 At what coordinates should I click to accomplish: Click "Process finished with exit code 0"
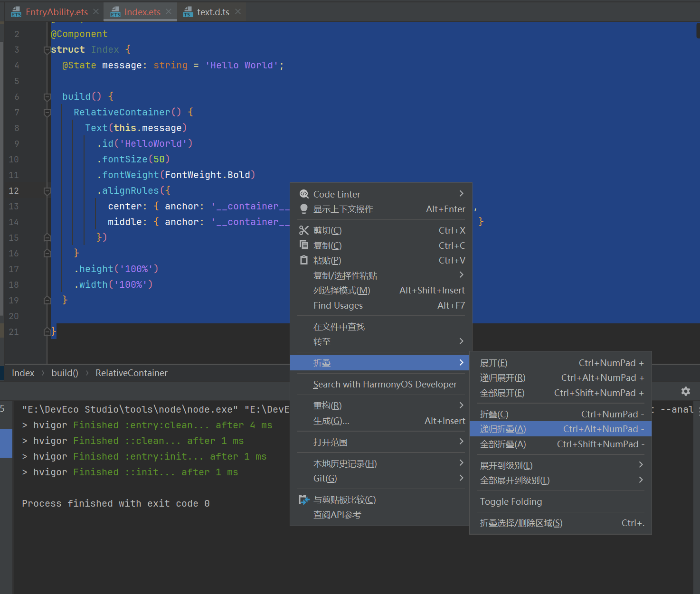tap(116, 503)
